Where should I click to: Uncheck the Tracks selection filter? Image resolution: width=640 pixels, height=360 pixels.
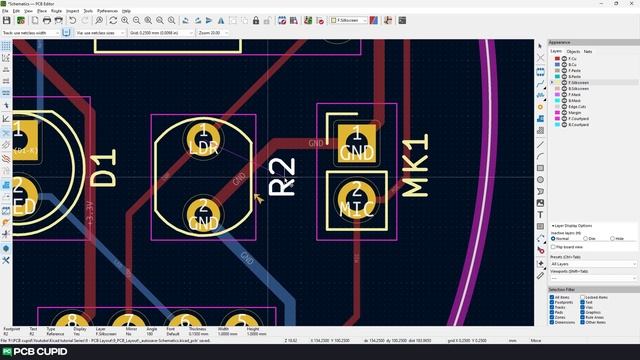(552, 307)
